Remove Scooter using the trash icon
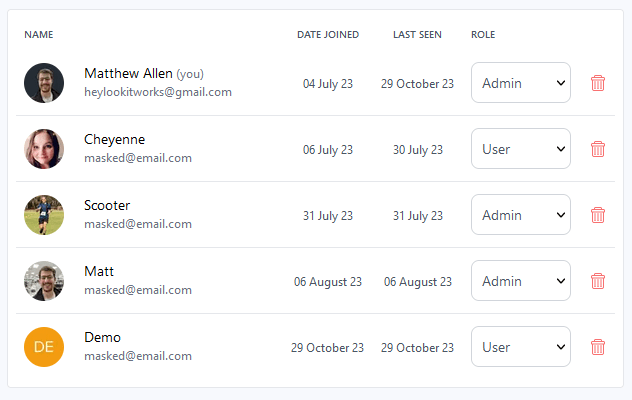Viewport: 632px width, 400px height. click(598, 215)
